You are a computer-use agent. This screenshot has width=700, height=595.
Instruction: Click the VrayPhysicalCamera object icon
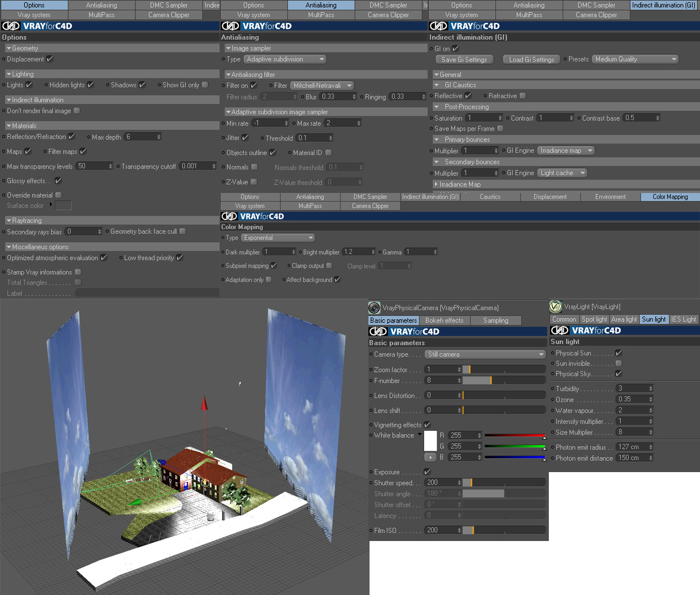pos(374,308)
